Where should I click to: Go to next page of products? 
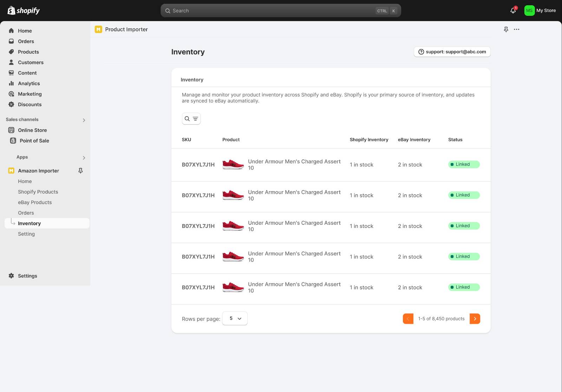point(475,319)
